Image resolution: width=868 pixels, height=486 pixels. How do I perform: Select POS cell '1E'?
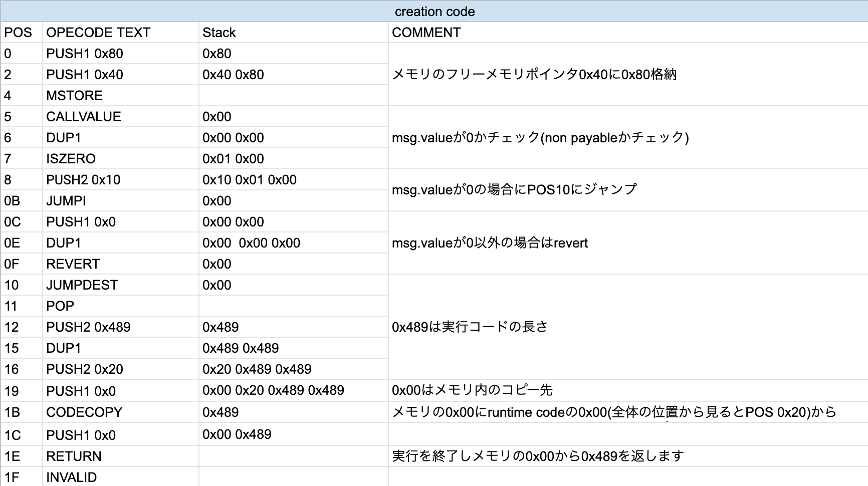pos(22,456)
